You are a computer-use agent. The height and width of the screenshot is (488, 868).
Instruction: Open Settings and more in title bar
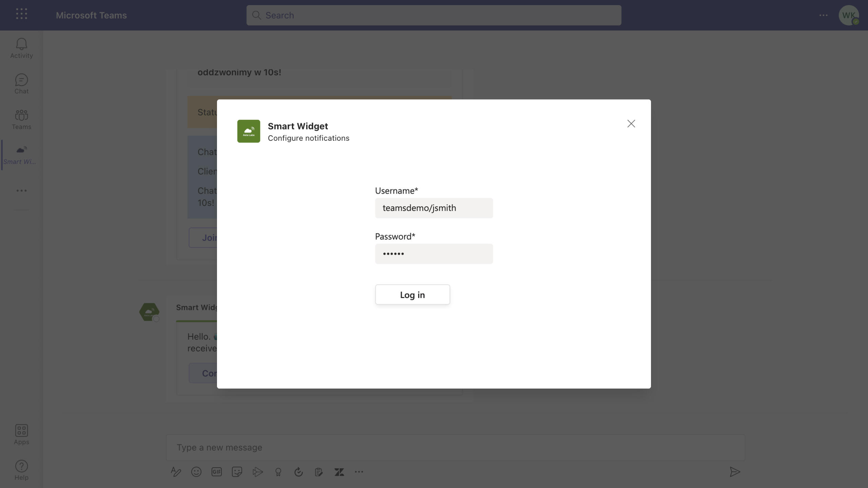(824, 15)
